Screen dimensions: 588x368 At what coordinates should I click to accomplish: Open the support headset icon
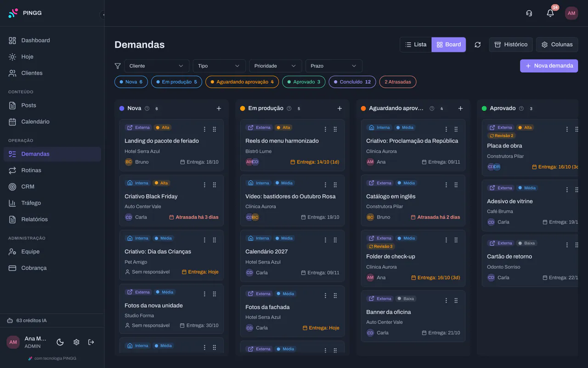[x=529, y=13]
